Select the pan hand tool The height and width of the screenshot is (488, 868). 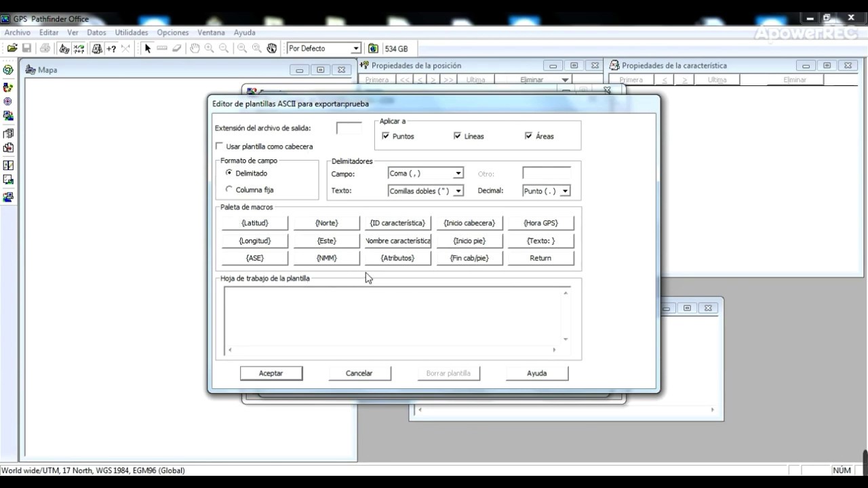195,48
